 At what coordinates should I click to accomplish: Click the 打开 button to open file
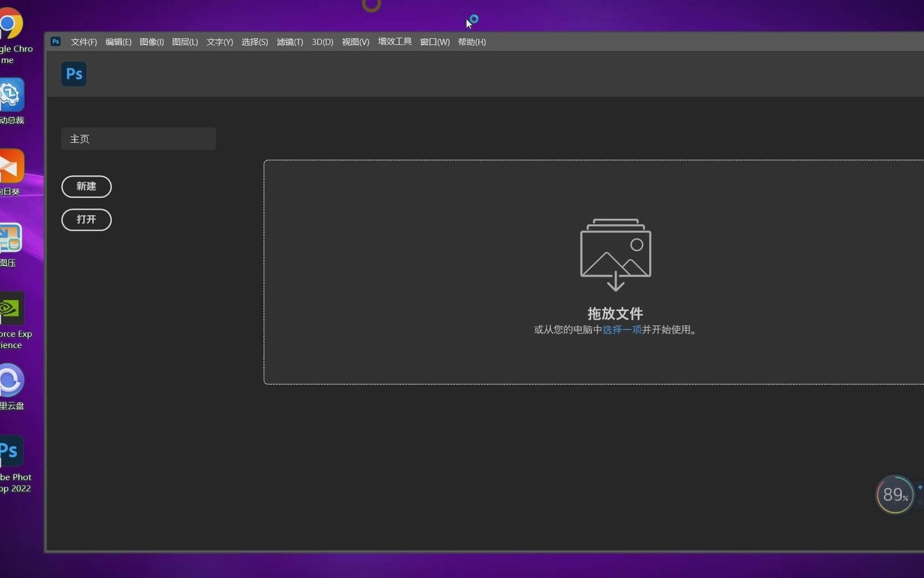tap(86, 220)
